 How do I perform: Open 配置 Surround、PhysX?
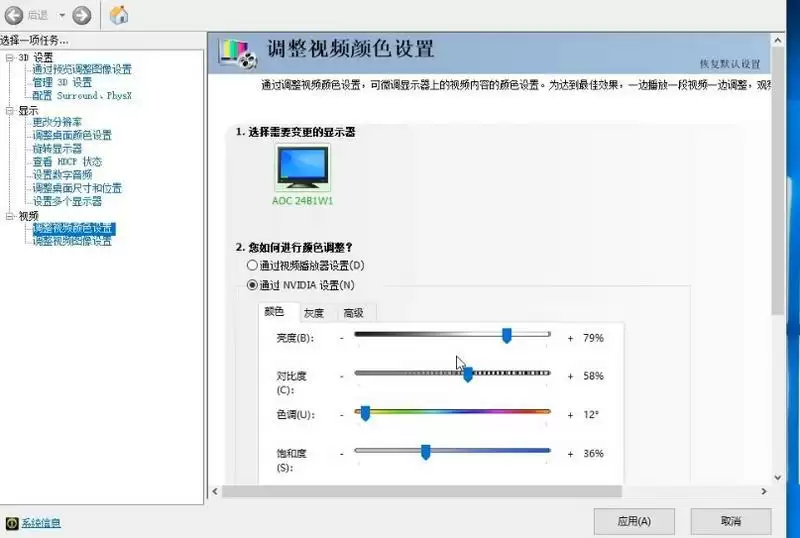click(82, 95)
